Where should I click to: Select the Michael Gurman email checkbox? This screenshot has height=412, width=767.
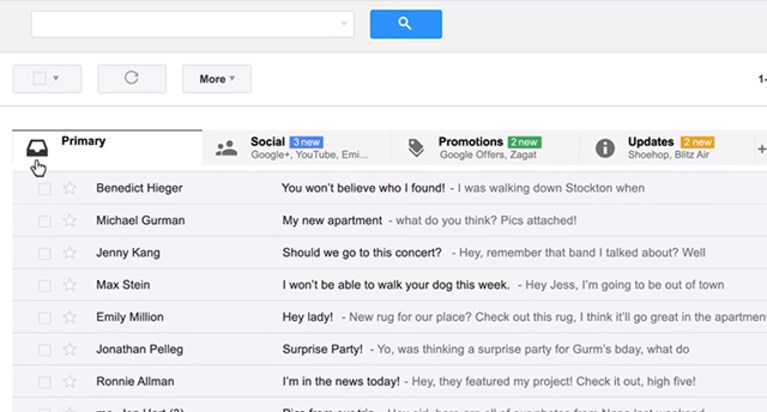click(x=45, y=221)
